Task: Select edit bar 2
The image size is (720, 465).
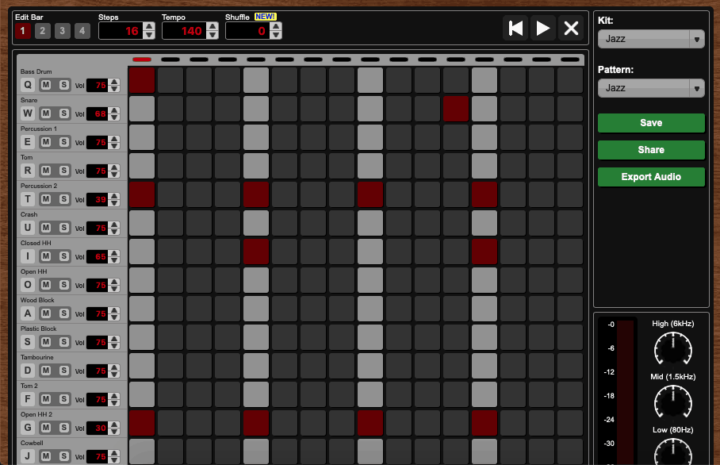Action: tap(42, 31)
